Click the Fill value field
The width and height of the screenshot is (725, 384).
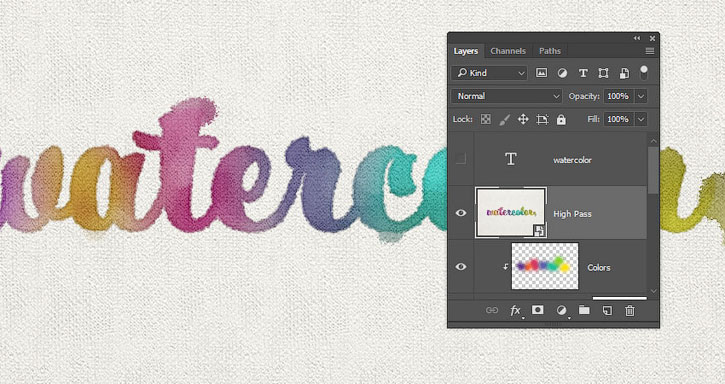pos(619,119)
